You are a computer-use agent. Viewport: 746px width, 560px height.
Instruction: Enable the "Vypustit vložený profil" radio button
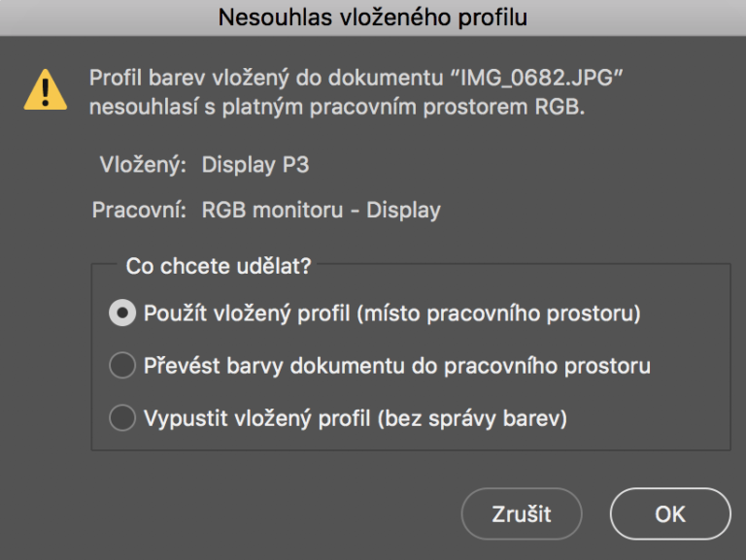coord(122,418)
